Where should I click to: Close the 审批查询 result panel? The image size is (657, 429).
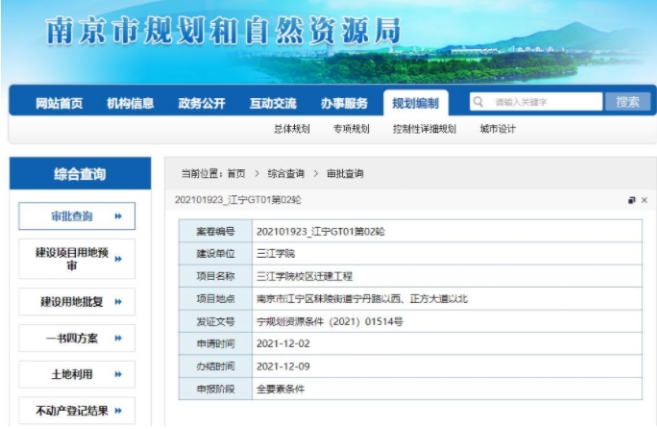pos(644,201)
